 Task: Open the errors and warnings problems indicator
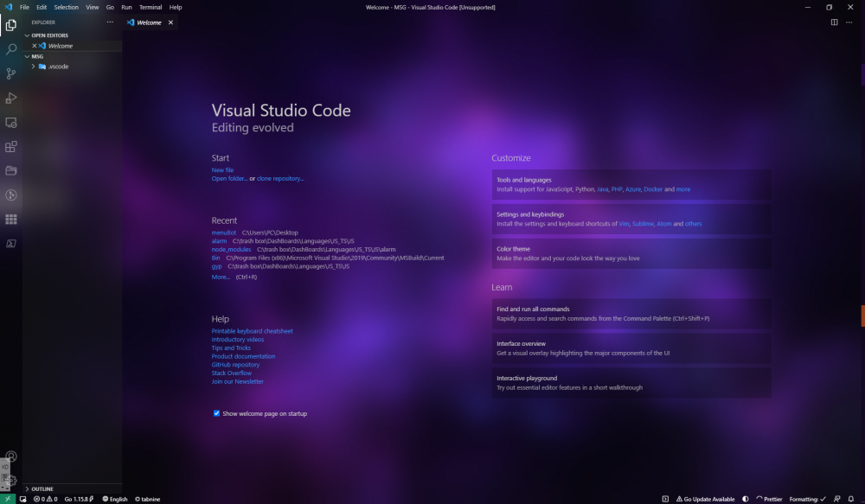(45, 499)
